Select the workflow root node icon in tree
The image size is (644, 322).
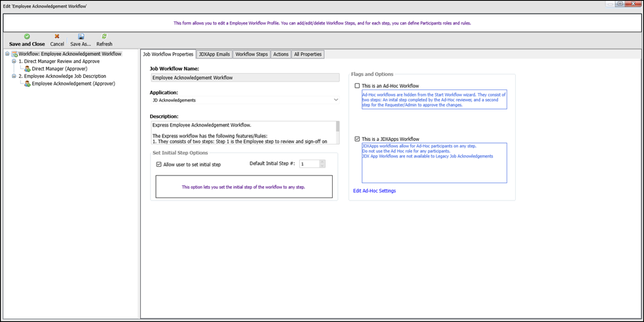point(14,54)
